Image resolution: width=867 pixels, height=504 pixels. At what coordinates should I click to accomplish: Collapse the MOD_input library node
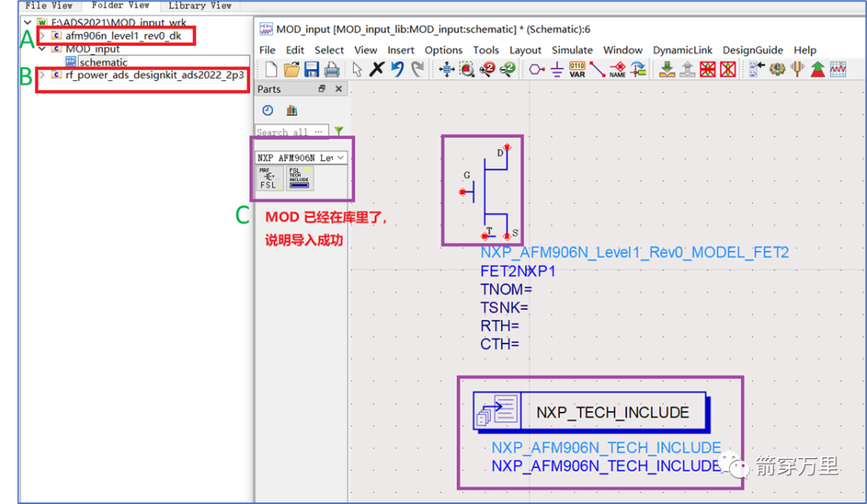(x=42, y=49)
